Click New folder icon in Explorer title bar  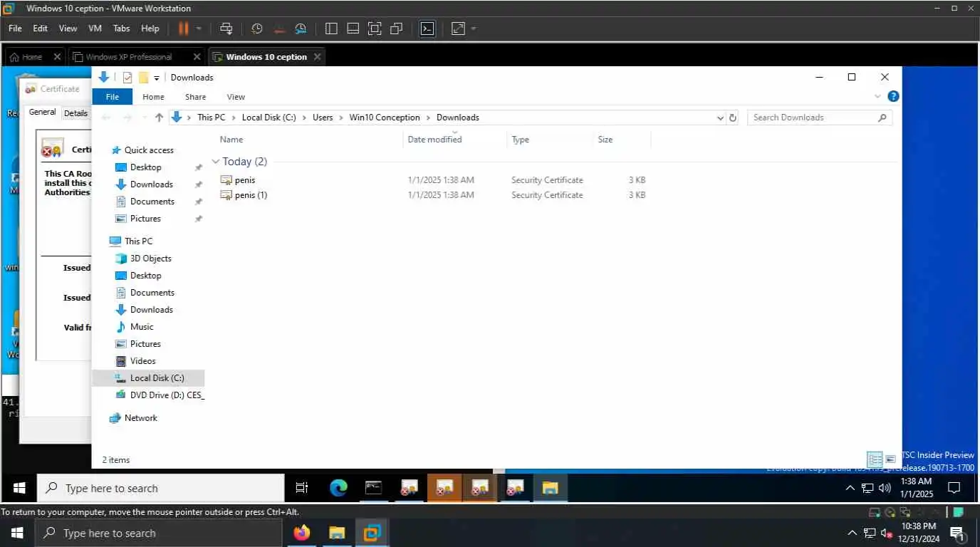(143, 78)
